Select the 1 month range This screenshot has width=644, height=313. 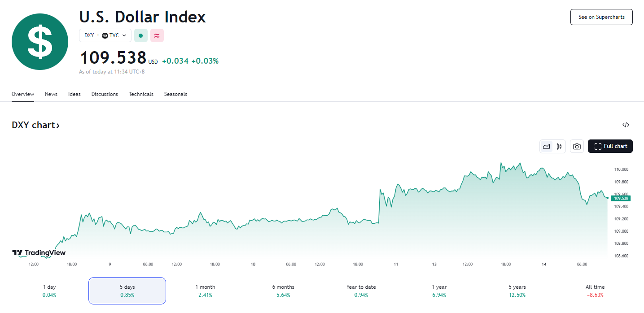pyautogui.click(x=205, y=291)
